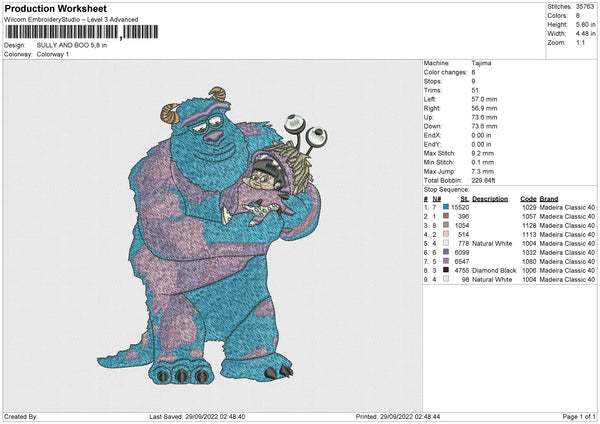Pick the dark purple swatch for code 1032
Screen dimensions: 600x424
tap(446, 252)
